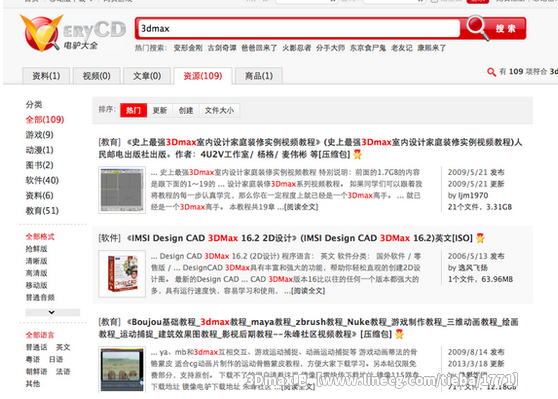Open hot search 古剑奇谭

coord(222,48)
